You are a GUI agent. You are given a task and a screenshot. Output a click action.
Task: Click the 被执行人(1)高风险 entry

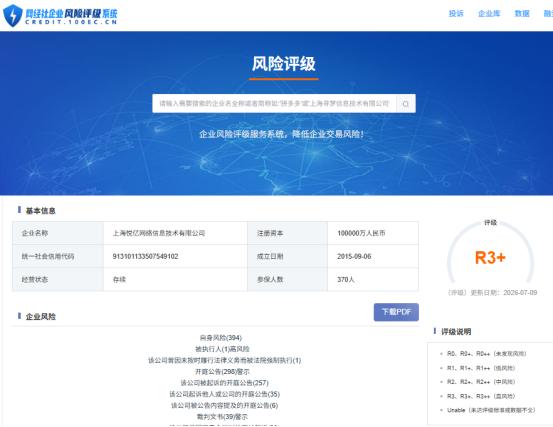[222, 349]
